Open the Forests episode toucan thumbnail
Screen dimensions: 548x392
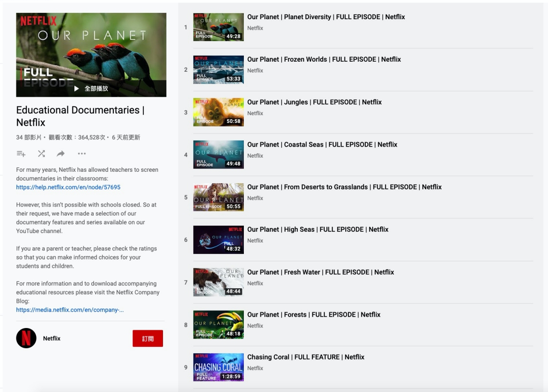coord(218,324)
